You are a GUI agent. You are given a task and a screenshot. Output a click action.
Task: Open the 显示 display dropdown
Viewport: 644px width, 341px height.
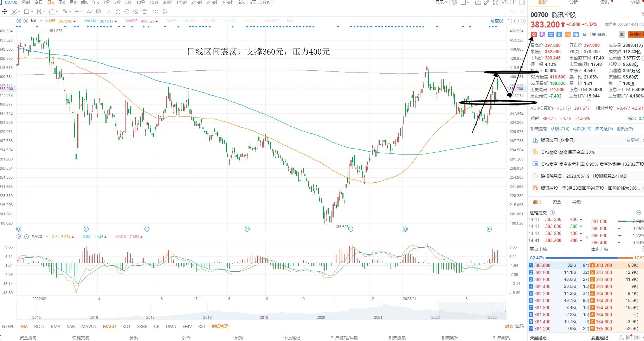[442, 2]
